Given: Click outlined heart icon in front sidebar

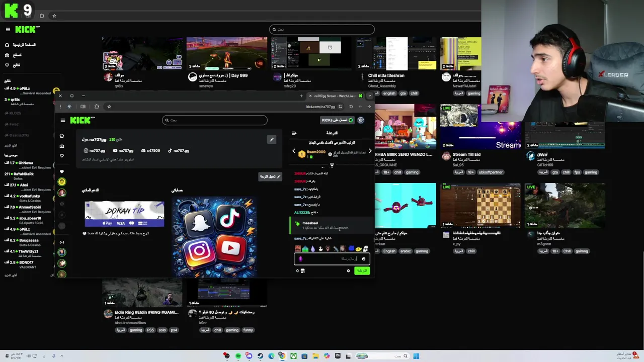Looking at the screenshot, I should [62, 156].
